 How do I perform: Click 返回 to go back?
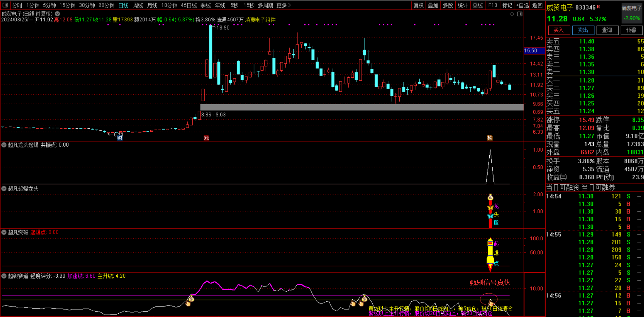pyautogui.click(x=537, y=5)
